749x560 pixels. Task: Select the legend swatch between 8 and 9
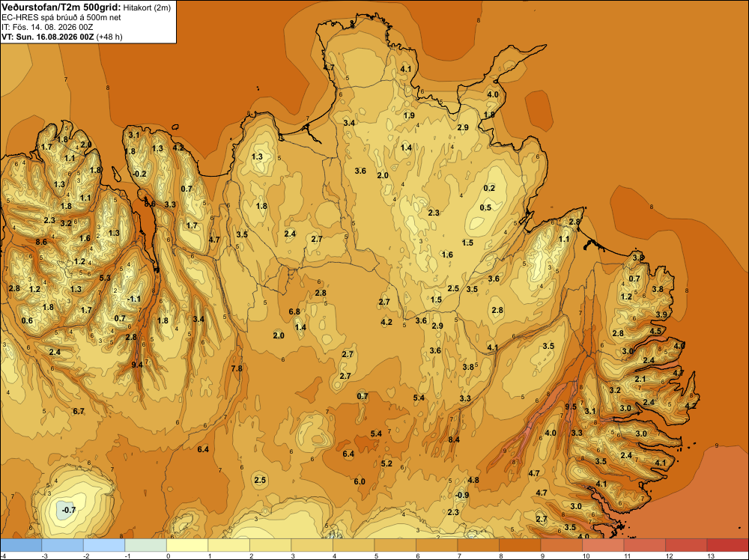click(x=520, y=545)
